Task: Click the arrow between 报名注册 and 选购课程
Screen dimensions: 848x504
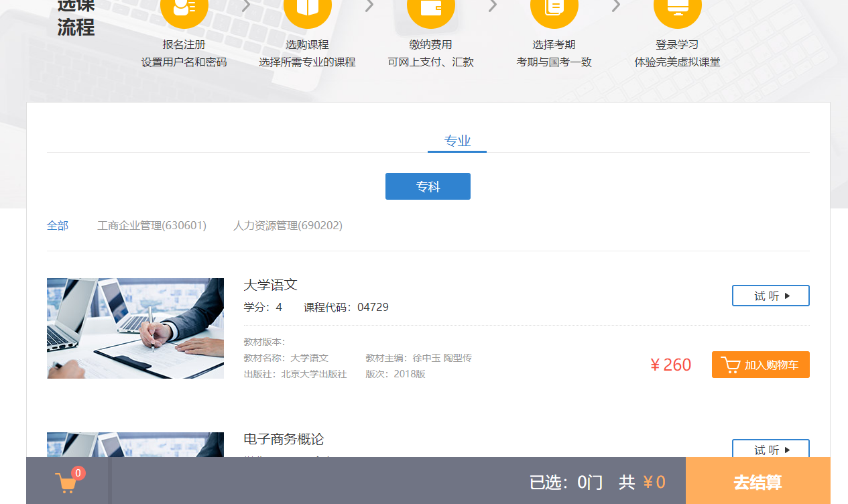Action: coord(246,6)
